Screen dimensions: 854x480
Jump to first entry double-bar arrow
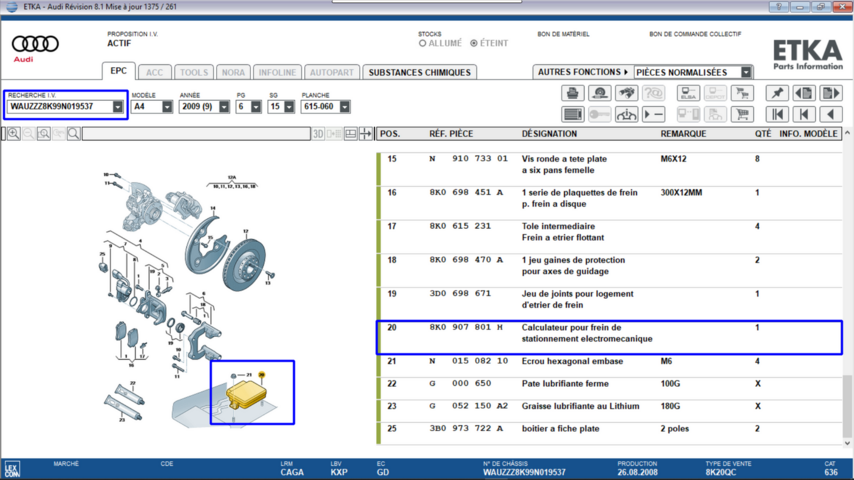coord(777,114)
